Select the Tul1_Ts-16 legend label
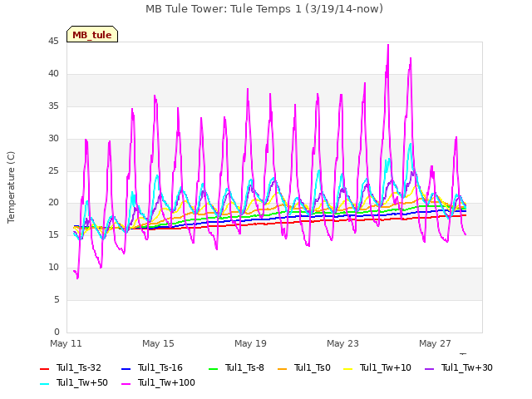 pyautogui.click(x=160, y=367)
